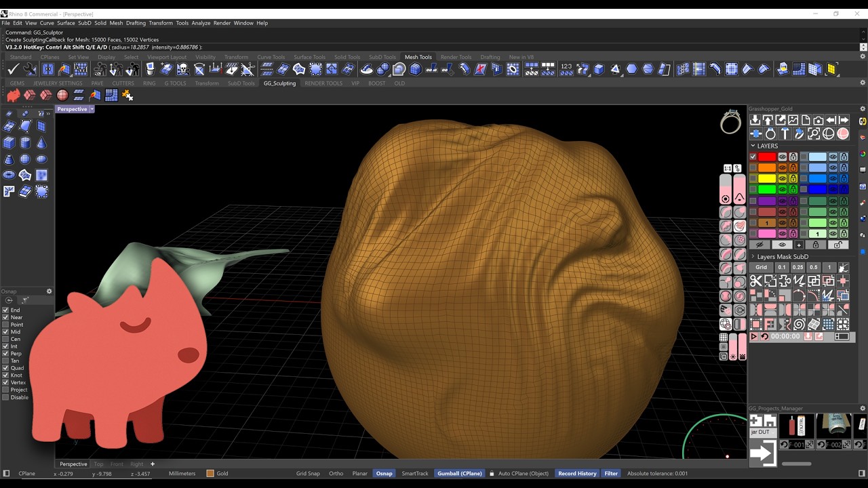Click the mesh hexagon icon
This screenshot has height=488, width=868.
tap(631, 69)
